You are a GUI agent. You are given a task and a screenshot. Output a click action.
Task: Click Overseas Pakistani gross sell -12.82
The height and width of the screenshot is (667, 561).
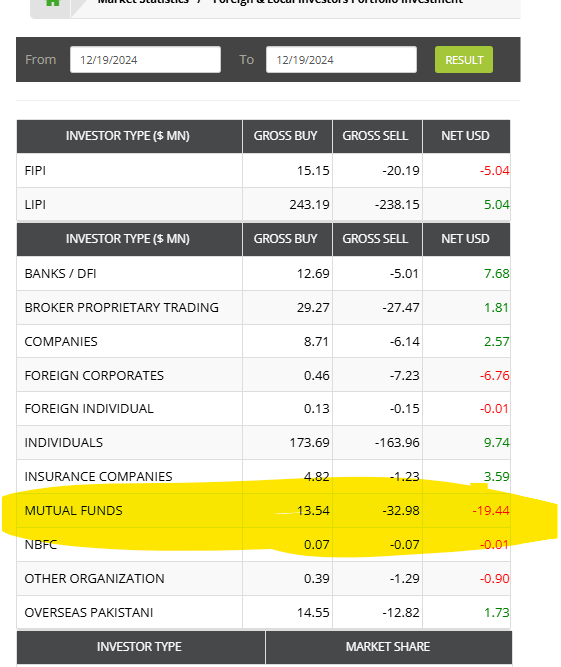tap(401, 613)
